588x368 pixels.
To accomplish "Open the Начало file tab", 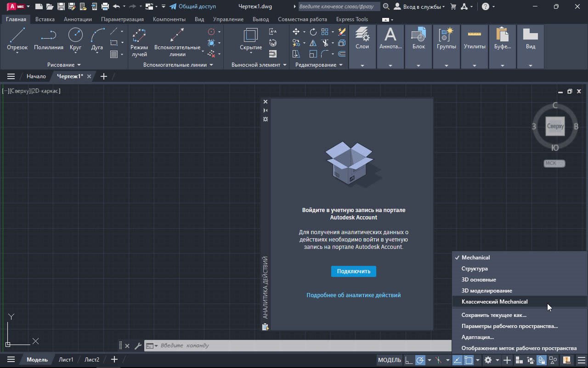I will click(x=36, y=76).
